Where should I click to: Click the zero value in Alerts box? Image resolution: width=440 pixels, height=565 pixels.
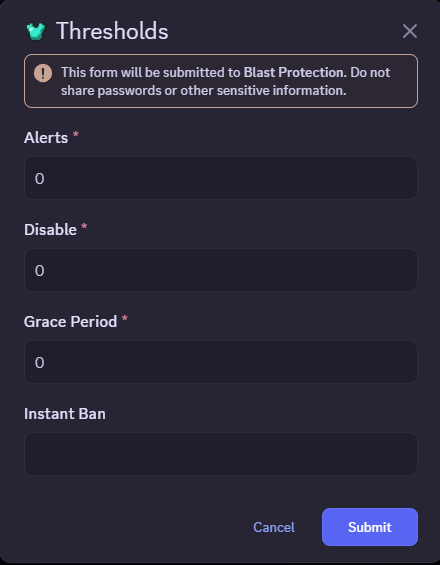pyautogui.click(x=40, y=179)
